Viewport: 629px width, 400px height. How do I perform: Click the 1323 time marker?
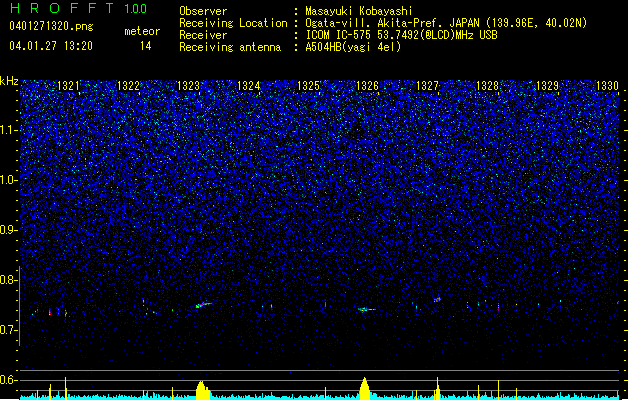[x=188, y=86]
